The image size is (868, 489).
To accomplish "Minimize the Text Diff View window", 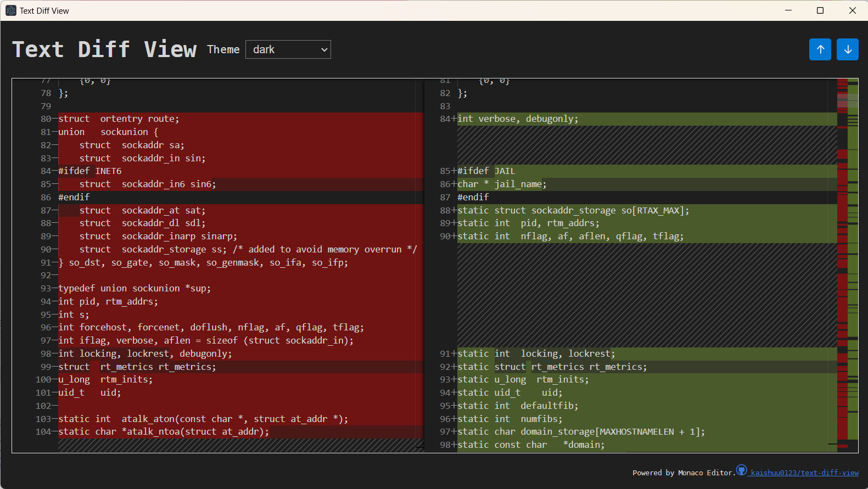I will coord(788,10).
